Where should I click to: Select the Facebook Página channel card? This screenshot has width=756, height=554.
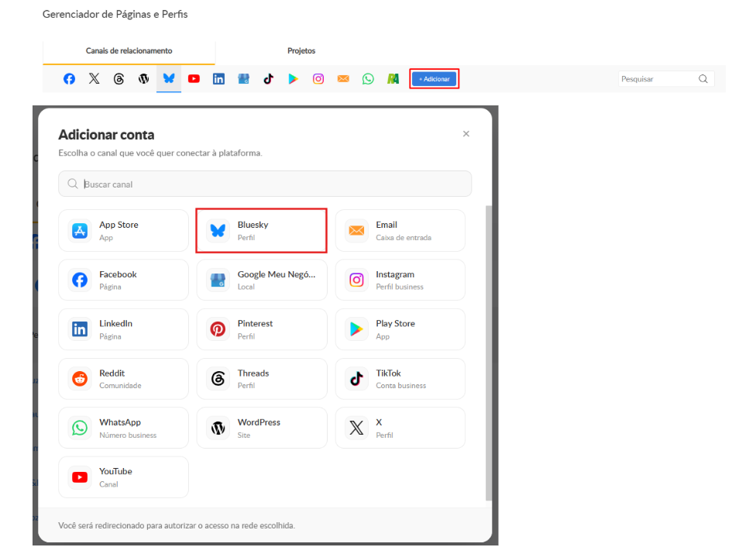click(123, 280)
